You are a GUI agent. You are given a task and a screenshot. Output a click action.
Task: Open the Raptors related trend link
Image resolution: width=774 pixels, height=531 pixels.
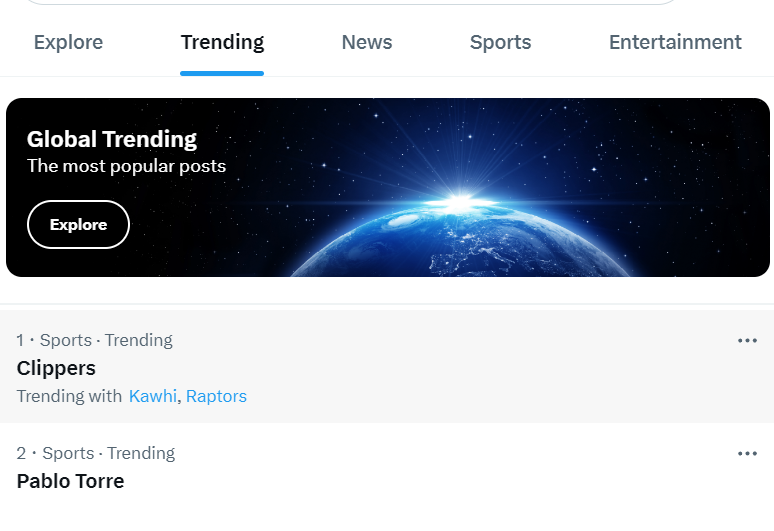[x=216, y=396]
